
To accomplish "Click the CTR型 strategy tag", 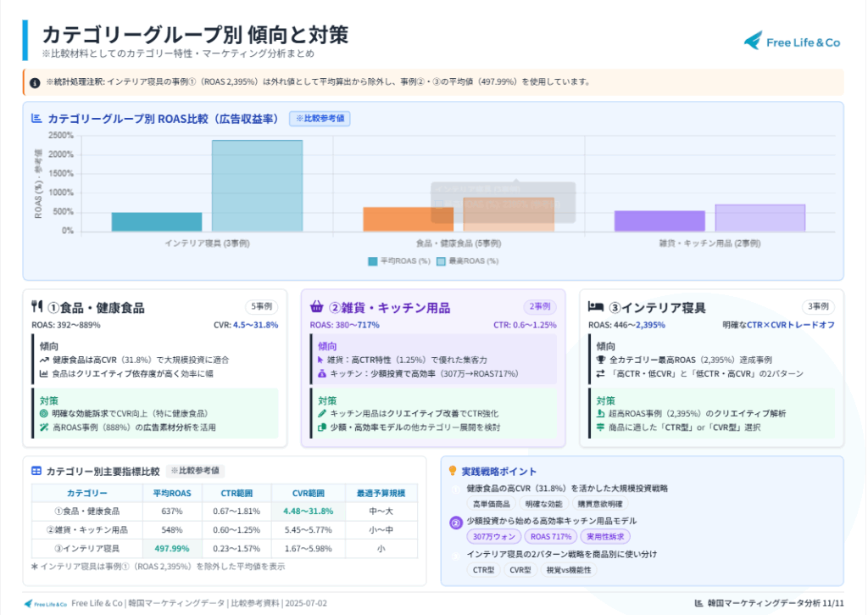I will (x=486, y=570).
